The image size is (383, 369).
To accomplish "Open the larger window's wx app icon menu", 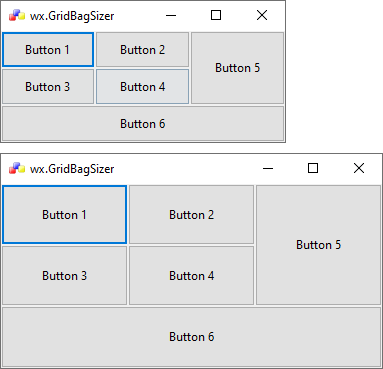I will click(x=17, y=168).
